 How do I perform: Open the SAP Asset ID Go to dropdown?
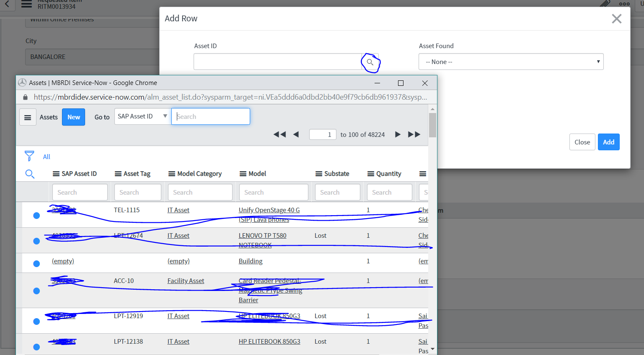point(142,116)
